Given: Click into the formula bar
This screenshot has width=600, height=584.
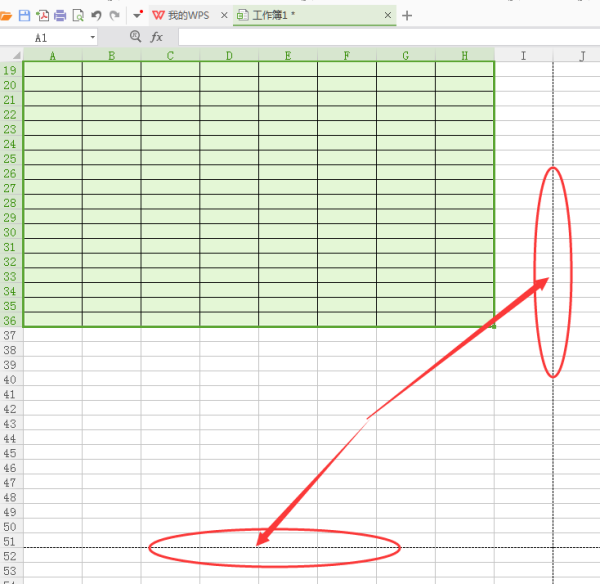Looking at the screenshot, I should 389,38.
